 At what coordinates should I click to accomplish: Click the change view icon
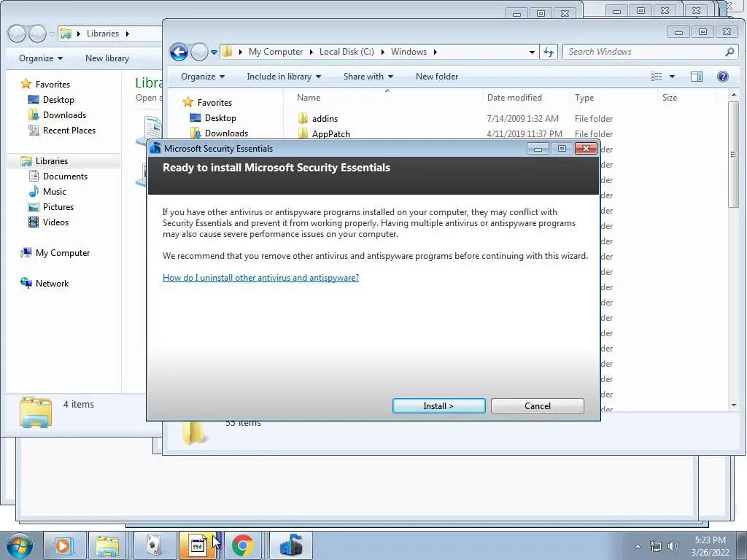[656, 76]
